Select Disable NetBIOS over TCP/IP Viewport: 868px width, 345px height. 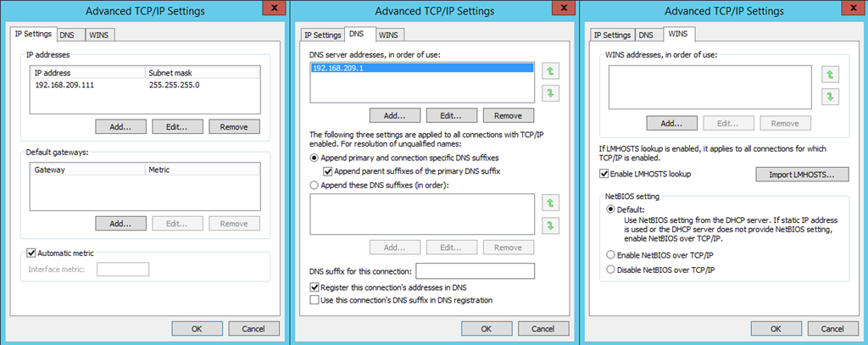tap(610, 270)
